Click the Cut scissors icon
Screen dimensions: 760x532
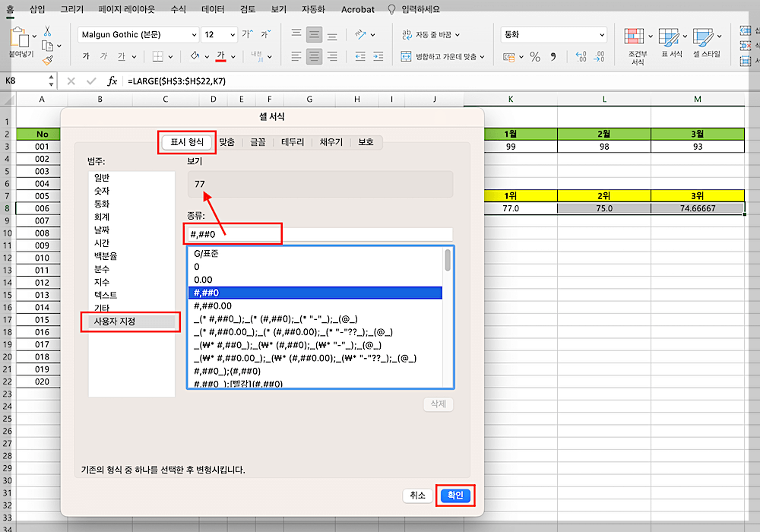[x=47, y=31]
